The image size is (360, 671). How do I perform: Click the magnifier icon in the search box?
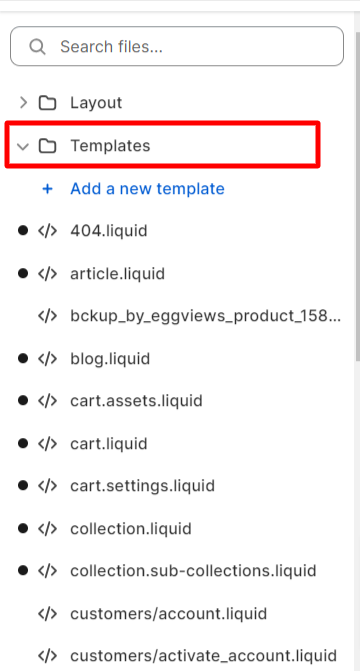click(37, 46)
